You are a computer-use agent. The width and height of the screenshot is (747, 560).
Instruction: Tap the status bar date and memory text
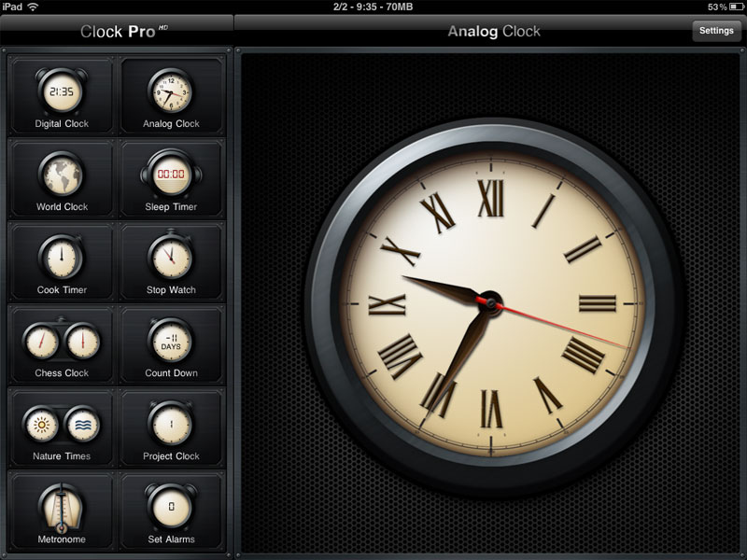point(373,7)
